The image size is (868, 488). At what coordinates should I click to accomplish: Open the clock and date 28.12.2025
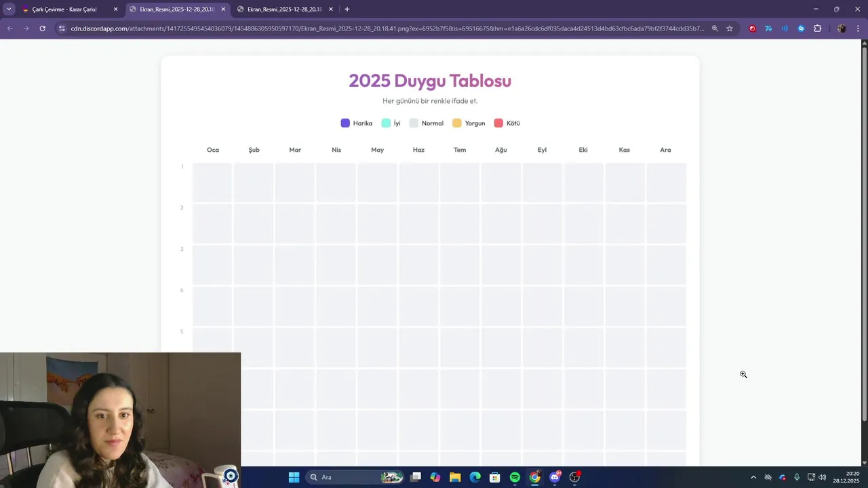pos(846,477)
